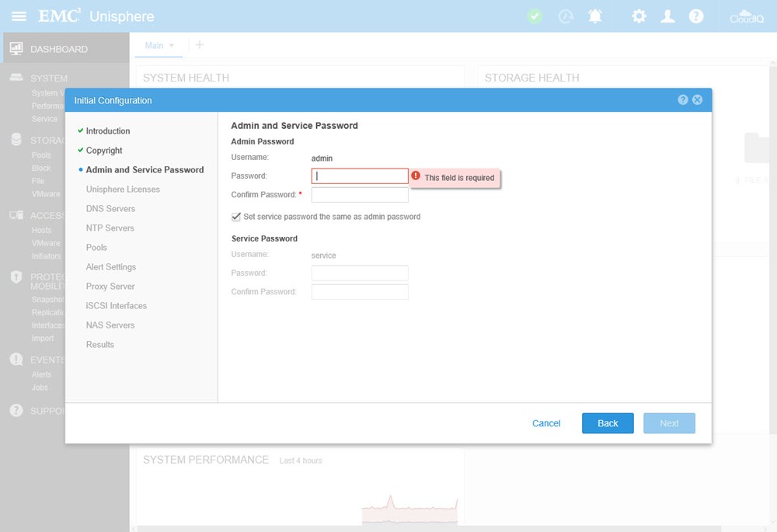
Task: Click the service Confirm Password field
Action: click(360, 292)
